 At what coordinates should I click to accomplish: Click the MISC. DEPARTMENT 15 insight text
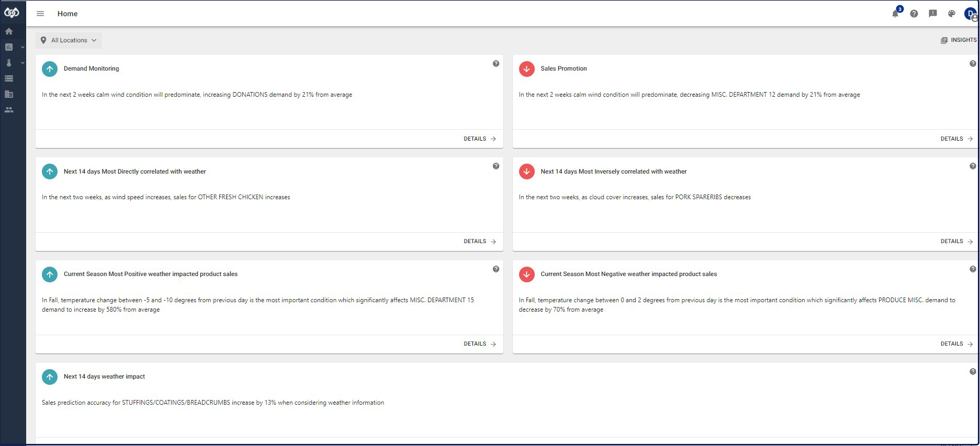click(x=258, y=305)
